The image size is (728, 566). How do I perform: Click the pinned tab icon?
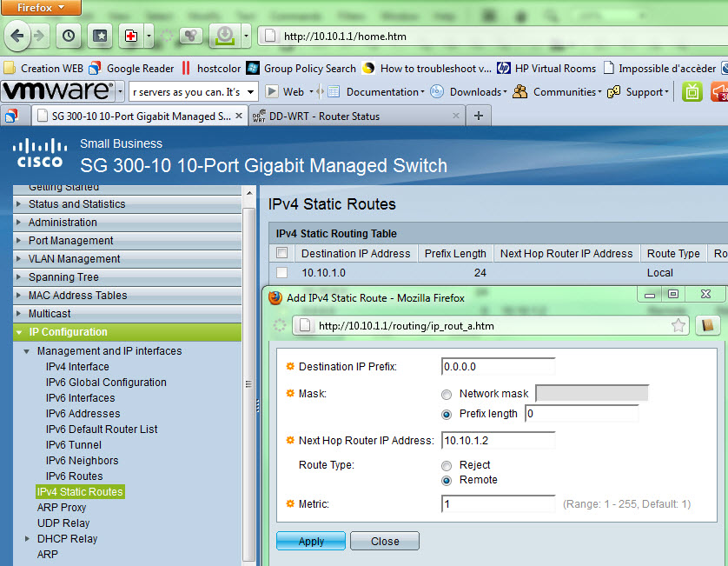pyautogui.click(x=11, y=117)
